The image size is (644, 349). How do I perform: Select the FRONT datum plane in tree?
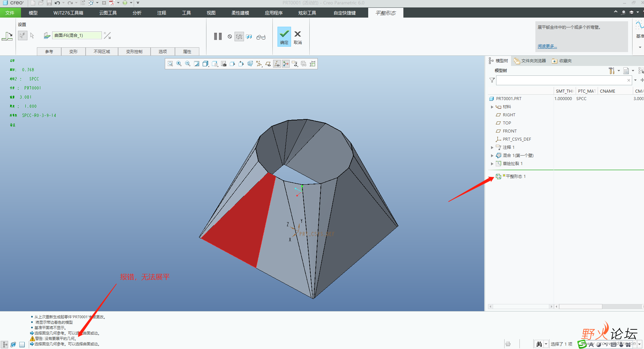506,131
